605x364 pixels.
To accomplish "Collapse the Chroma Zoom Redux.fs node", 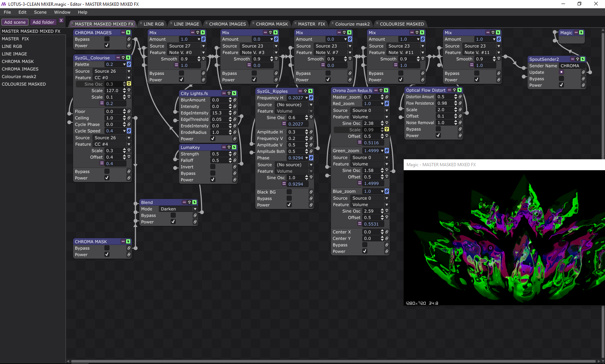I will [376, 90].
